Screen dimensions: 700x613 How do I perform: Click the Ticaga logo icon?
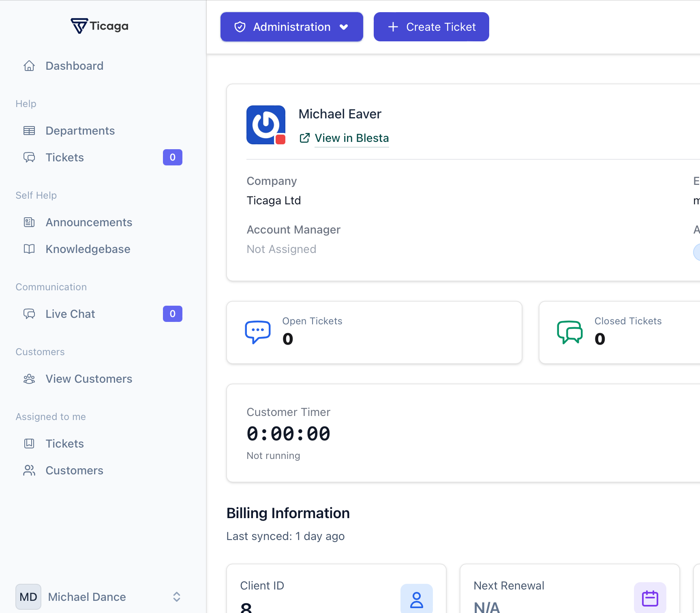click(79, 26)
